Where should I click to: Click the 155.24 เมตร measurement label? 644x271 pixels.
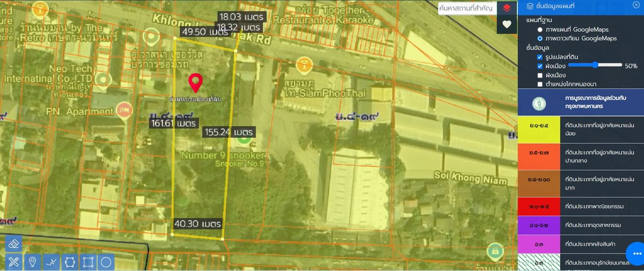[x=229, y=131]
